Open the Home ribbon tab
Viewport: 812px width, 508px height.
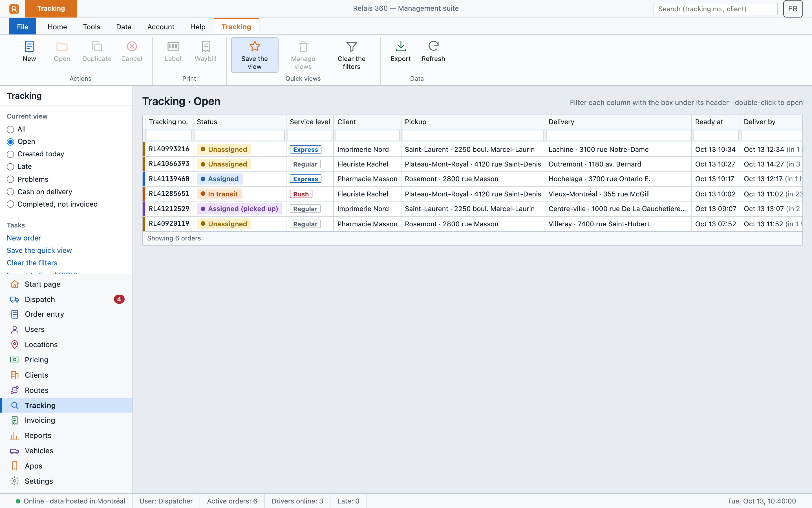point(57,27)
